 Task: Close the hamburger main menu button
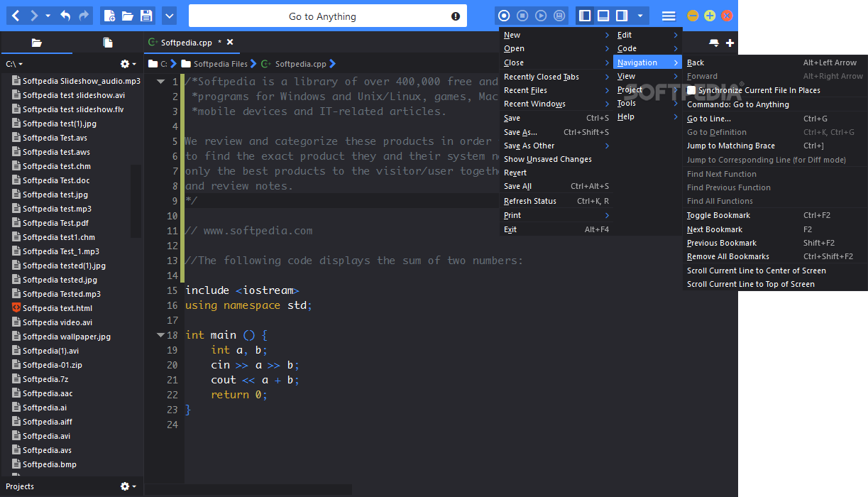(x=669, y=16)
